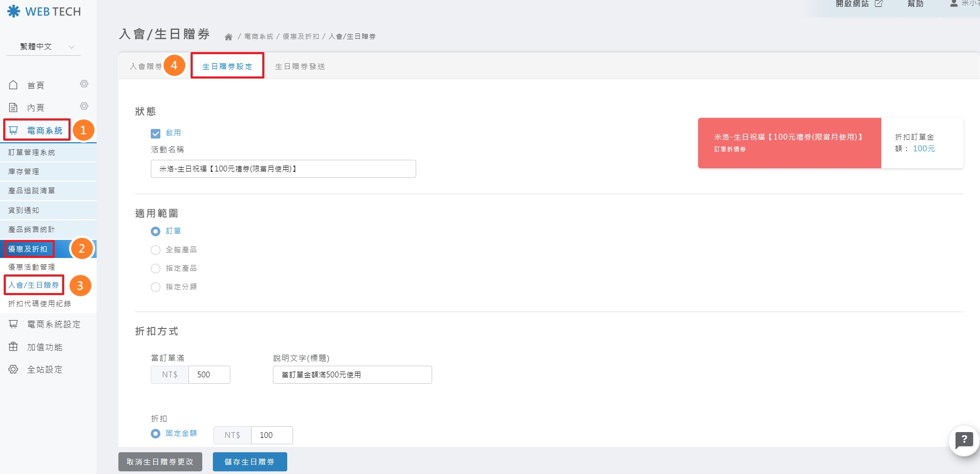
Task: Uncheck the 啟用 status checkbox
Action: click(156, 133)
